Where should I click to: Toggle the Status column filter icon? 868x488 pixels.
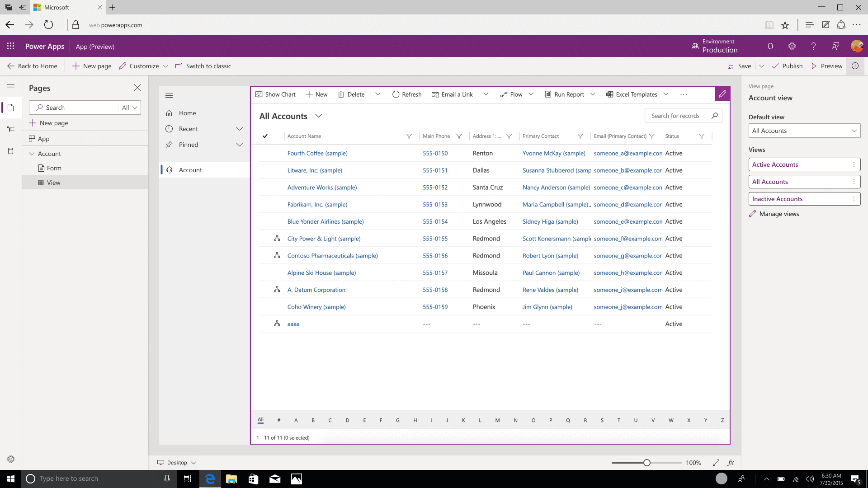pyautogui.click(x=701, y=136)
